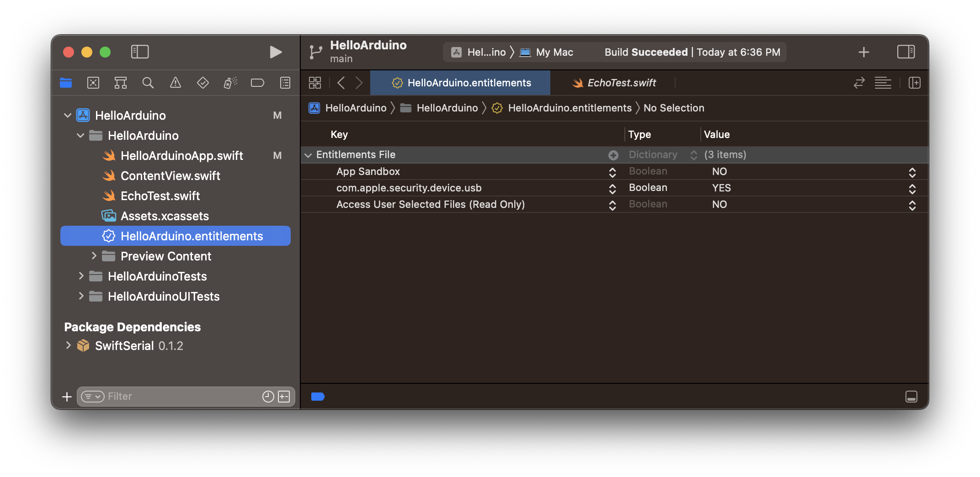
Task: Open editor options lines menu
Action: pyautogui.click(x=883, y=83)
